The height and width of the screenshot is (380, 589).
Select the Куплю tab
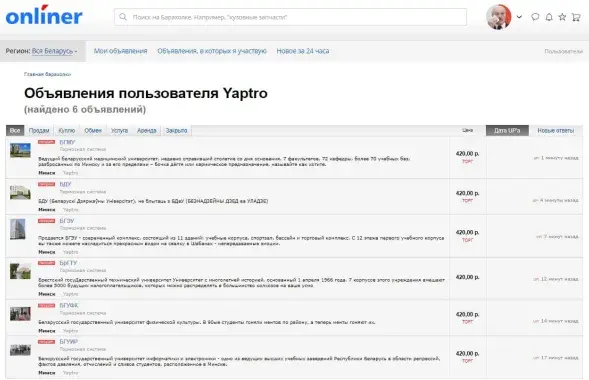[67, 130]
